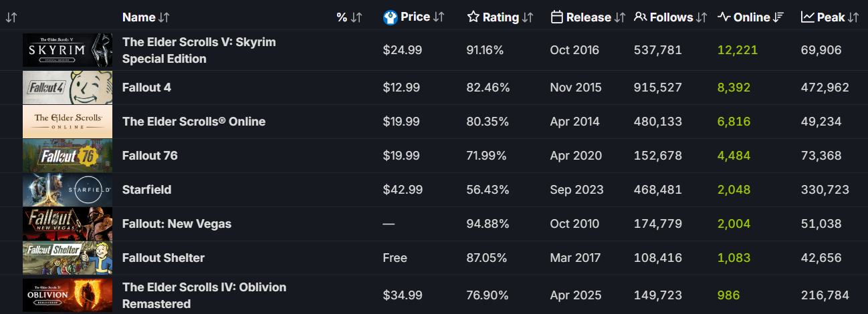This screenshot has width=868, height=314.
Task: Click the Release calendar icon
Action: pyautogui.click(x=556, y=17)
